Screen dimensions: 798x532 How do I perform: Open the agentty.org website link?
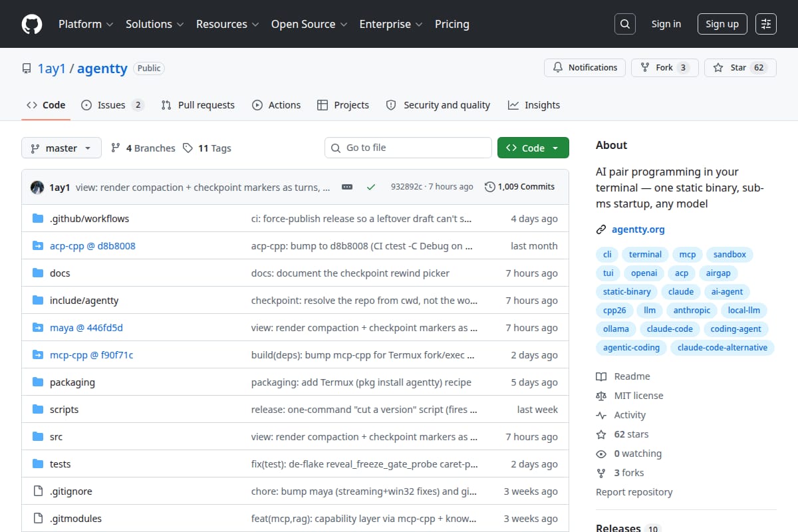[638, 229]
